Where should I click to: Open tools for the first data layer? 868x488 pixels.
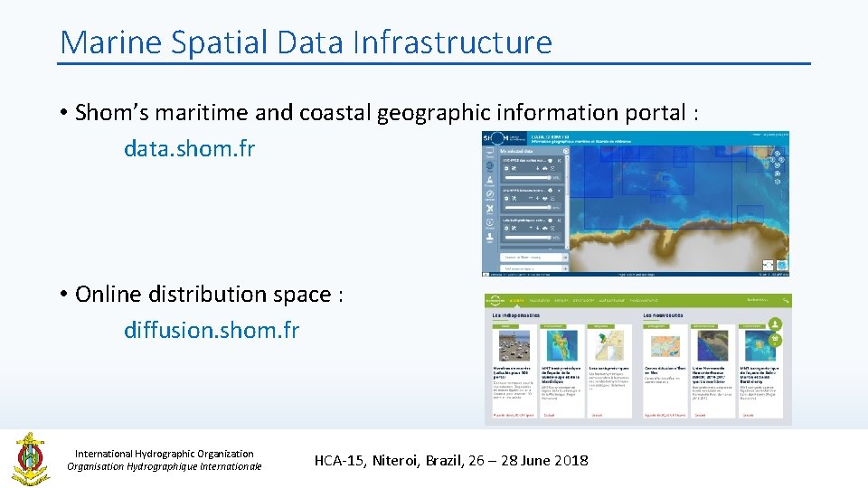click(514, 169)
